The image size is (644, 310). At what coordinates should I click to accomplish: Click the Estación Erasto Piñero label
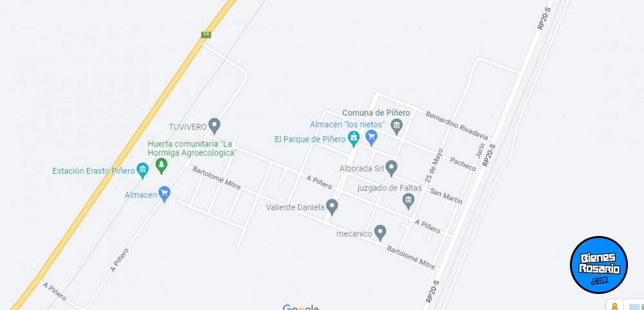point(93,170)
